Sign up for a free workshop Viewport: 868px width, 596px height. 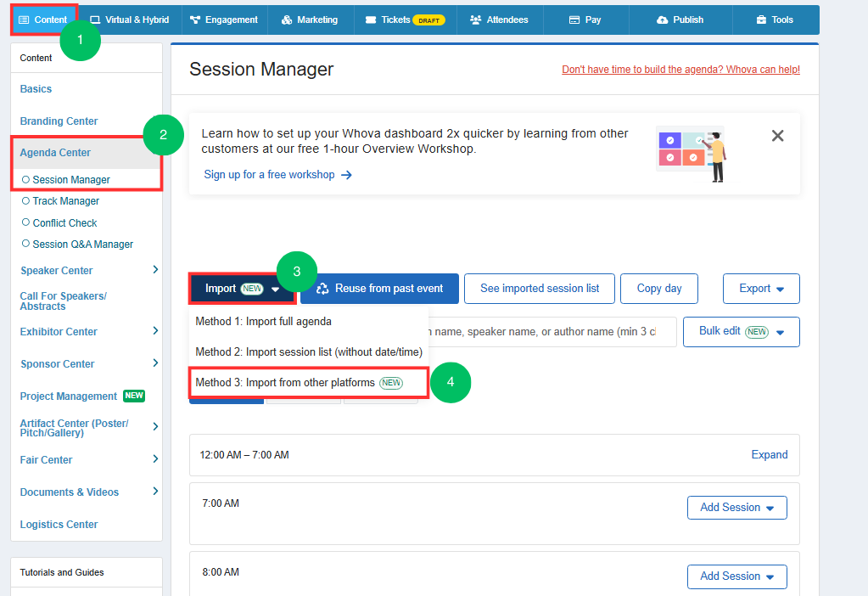[x=269, y=175]
